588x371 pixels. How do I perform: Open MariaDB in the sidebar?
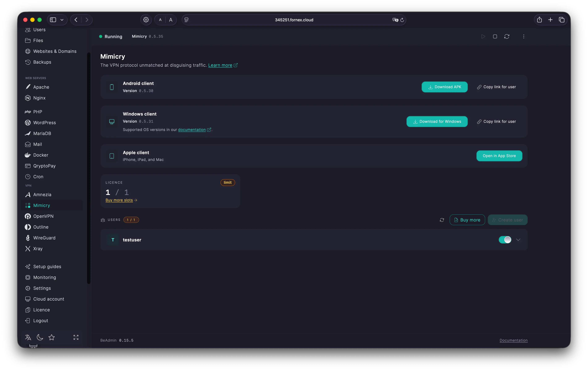tap(42, 133)
